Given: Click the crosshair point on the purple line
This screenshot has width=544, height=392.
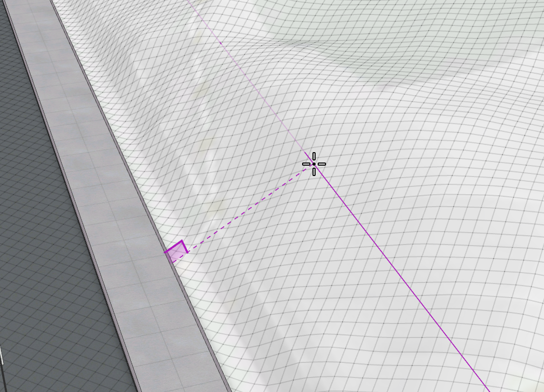Looking at the screenshot, I should (314, 164).
